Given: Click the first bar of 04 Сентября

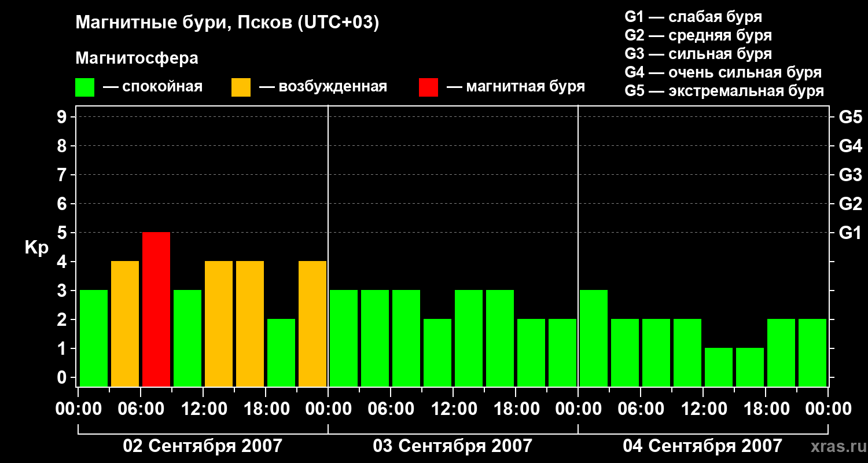Looking at the screenshot, I should pyautogui.click(x=594, y=339).
